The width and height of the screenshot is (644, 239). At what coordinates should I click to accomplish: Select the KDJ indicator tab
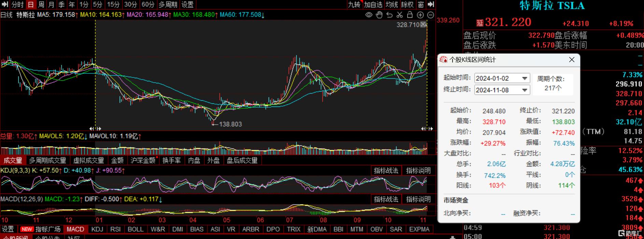(x=97, y=229)
